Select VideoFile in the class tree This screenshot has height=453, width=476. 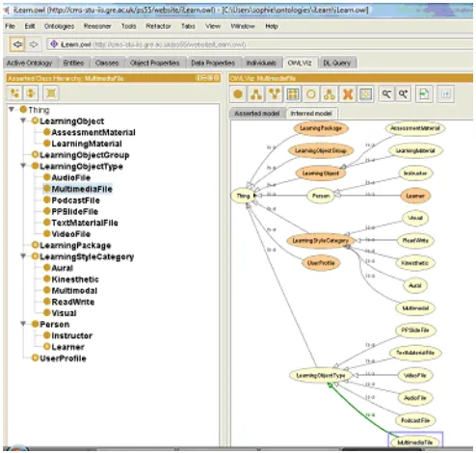tap(71, 234)
